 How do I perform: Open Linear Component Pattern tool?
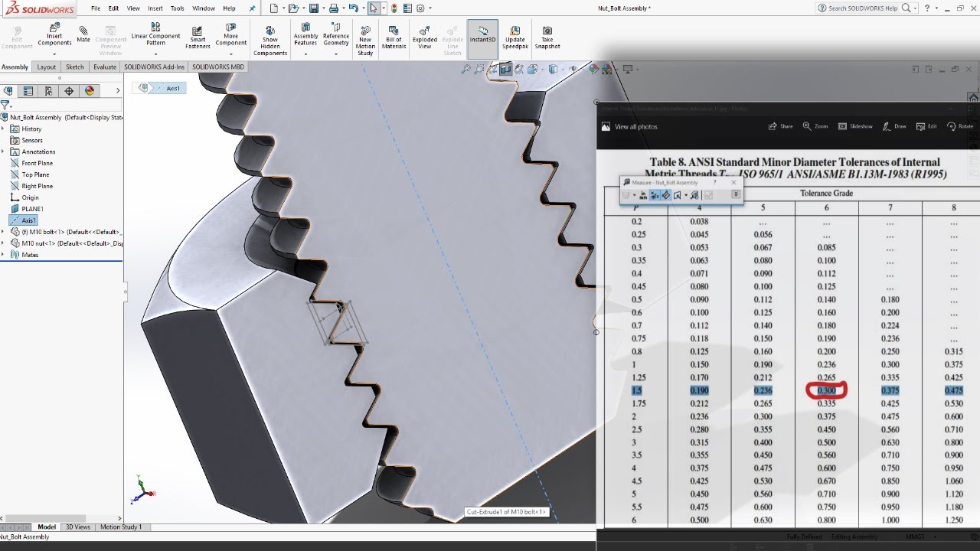[x=155, y=35]
